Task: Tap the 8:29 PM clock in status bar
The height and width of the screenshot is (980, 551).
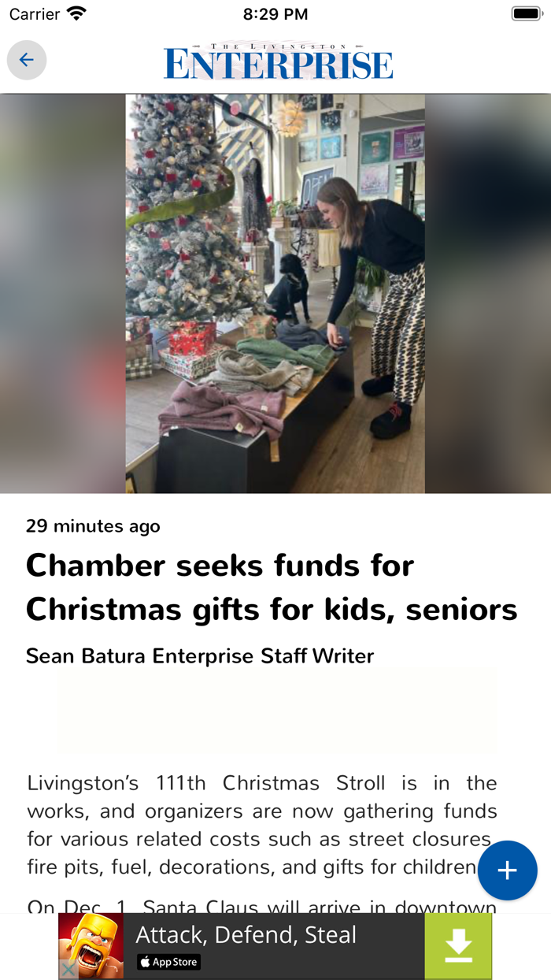Action: point(275,14)
